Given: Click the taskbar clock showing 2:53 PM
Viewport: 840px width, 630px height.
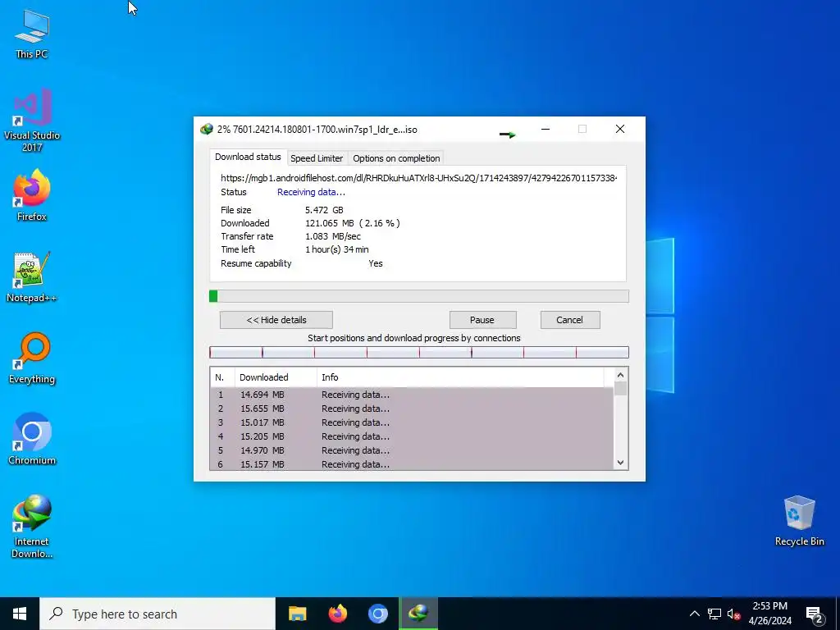Looking at the screenshot, I should coord(769,614).
